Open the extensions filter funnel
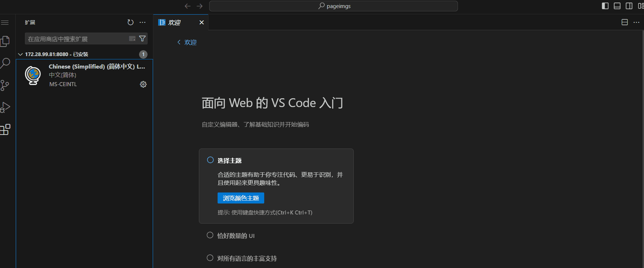This screenshot has height=268, width=644. [x=142, y=38]
